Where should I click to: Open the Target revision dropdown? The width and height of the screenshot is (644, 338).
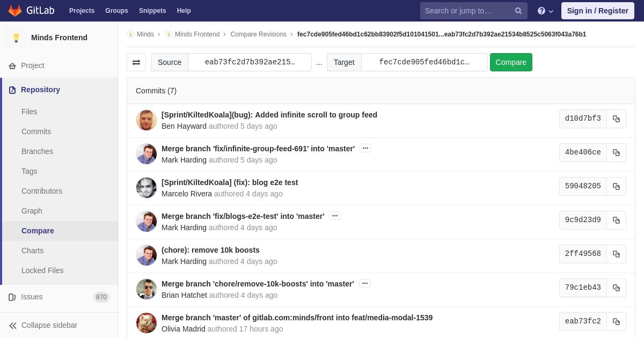coord(424,62)
